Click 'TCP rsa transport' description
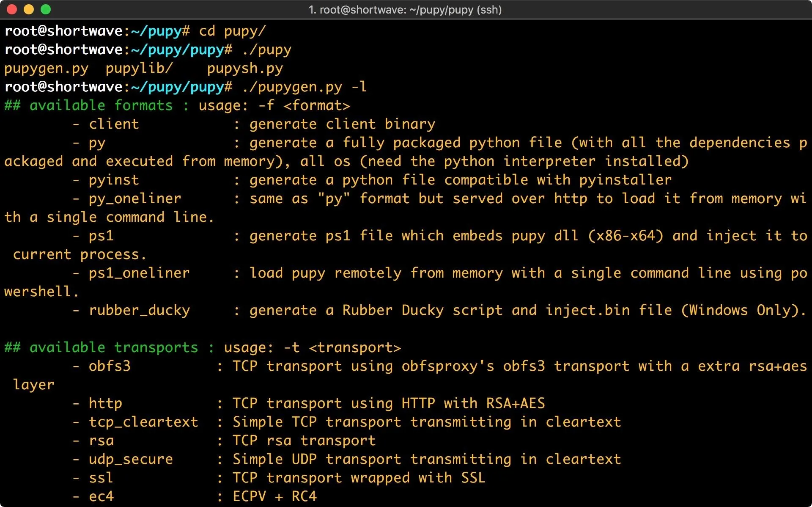Screen dimensions: 812x507 click(x=304, y=441)
